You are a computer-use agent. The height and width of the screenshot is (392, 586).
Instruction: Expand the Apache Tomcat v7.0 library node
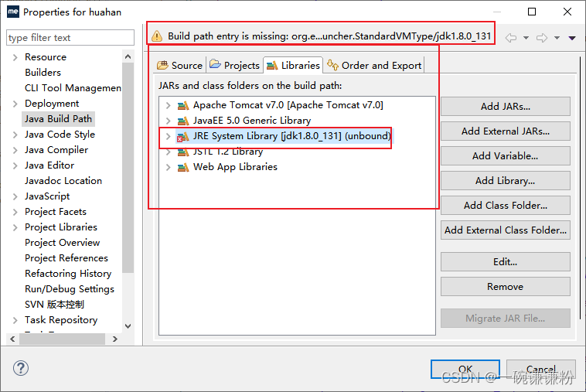click(169, 106)
